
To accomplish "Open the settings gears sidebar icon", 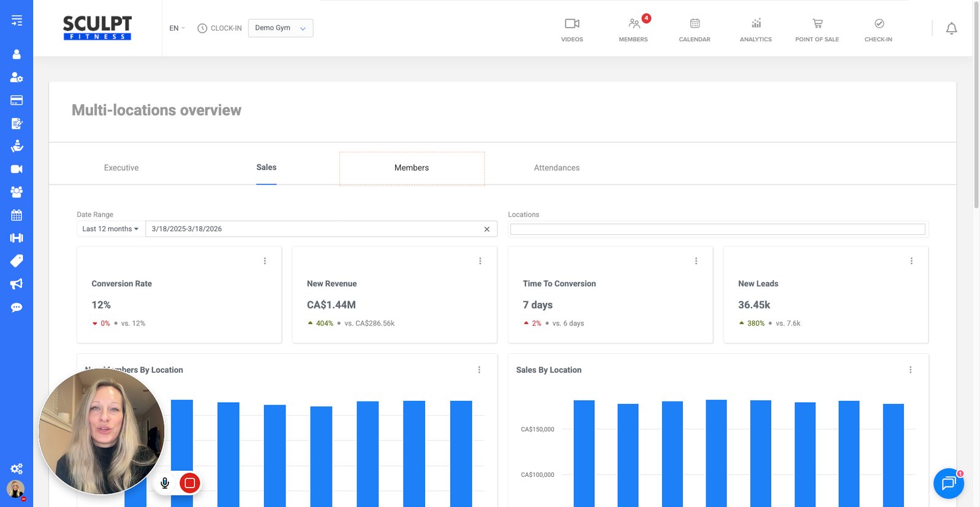I will (x=17, y=468).
